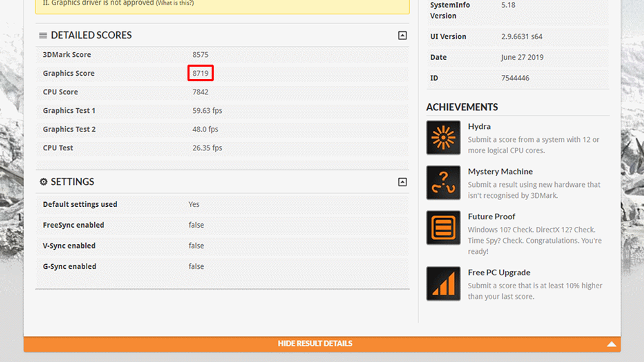Screen dimensions: 644x362
Task: Click the ACHIEVEMENTS heading
Action: [x=462, y=107]
